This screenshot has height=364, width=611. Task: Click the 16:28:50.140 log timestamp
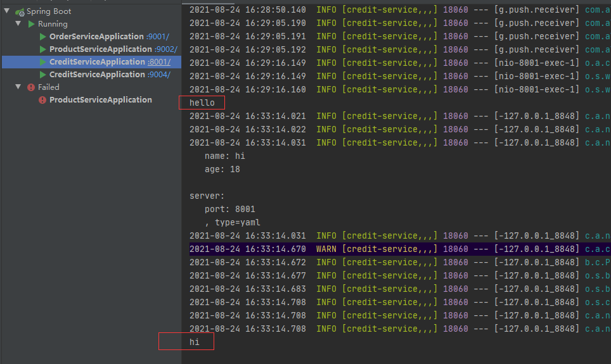247,9
